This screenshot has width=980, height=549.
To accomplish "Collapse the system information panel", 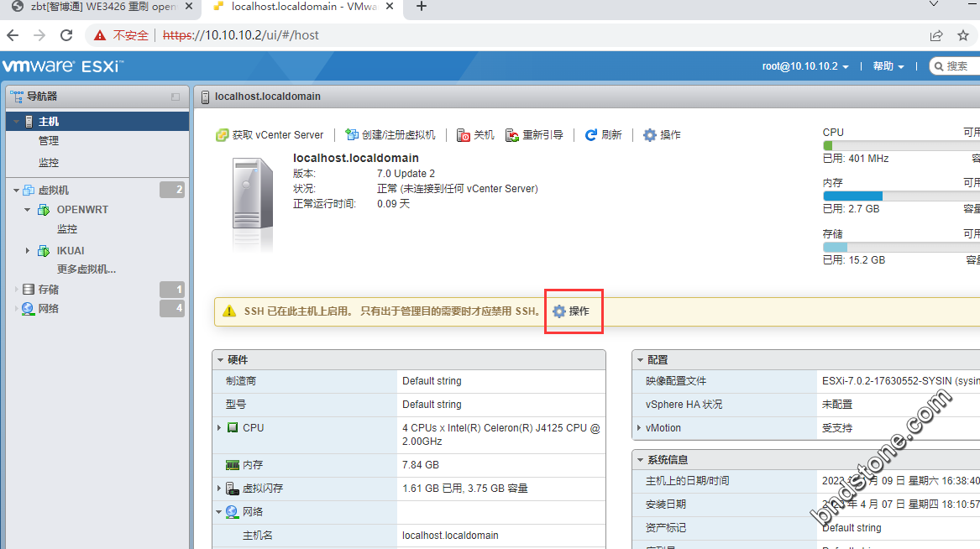I will coord(640,460).
